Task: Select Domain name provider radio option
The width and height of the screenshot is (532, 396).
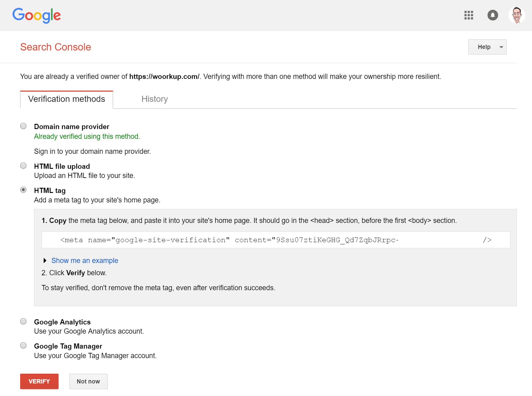Action: pos(23,126)
